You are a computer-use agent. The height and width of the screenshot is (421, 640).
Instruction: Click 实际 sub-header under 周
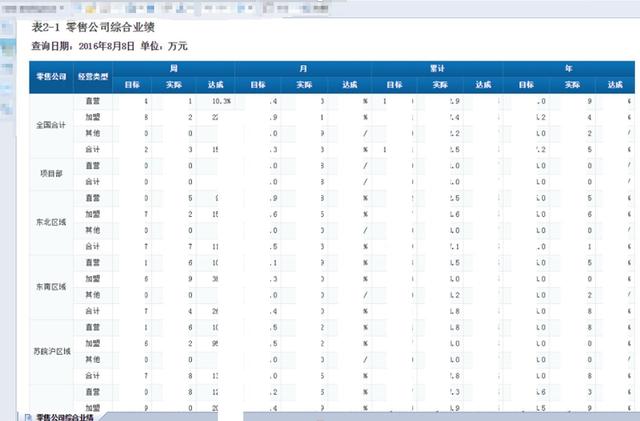(x=173, y=85)
